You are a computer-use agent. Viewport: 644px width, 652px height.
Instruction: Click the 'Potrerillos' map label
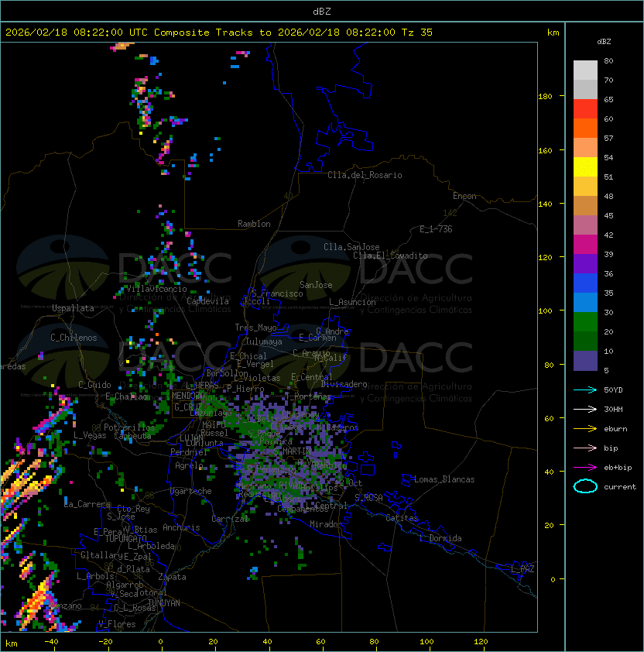tap(129, 427)
